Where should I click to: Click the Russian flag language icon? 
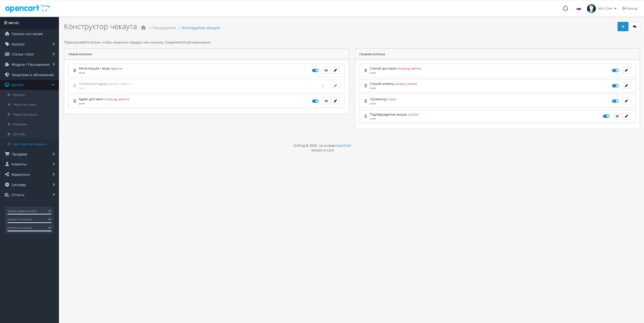pyautogui.click(x=579, y=8)
